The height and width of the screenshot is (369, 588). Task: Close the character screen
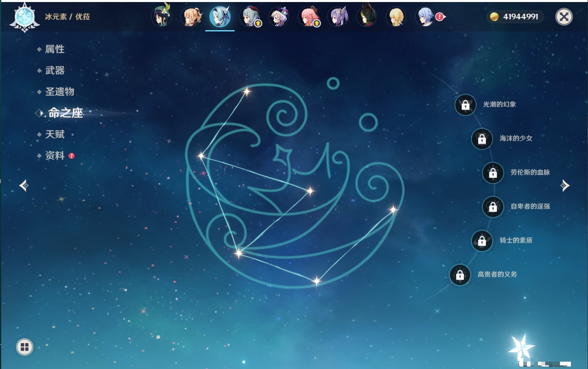tap(564, 17)
